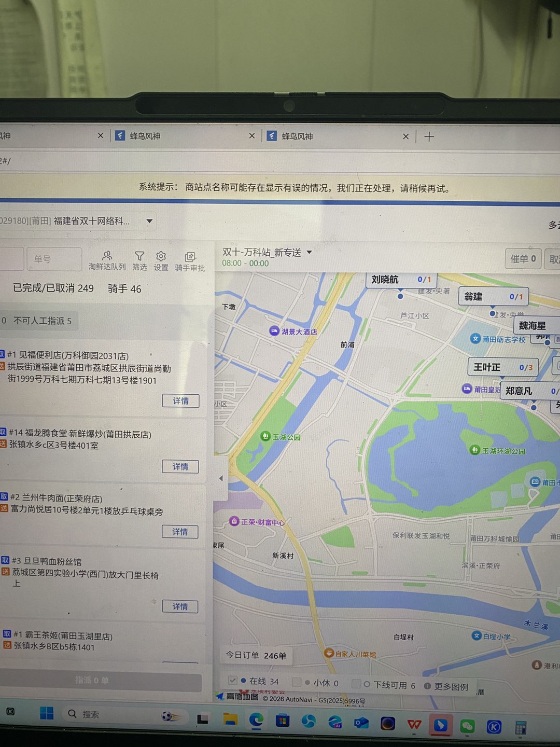This screenshot has width=560, height=747.
Task: Open 详情 for 兰州牛肉面 order
Action: [x=180, y=532]
